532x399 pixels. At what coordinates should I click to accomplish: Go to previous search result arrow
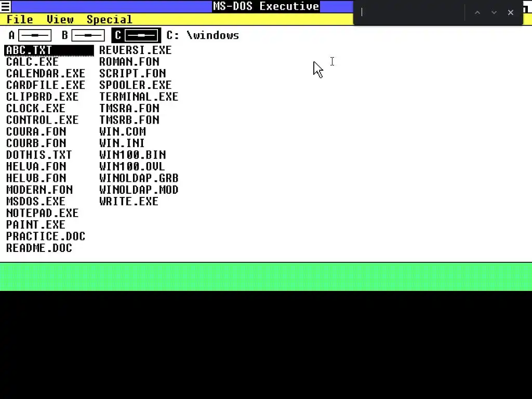(x=477, y=12)
